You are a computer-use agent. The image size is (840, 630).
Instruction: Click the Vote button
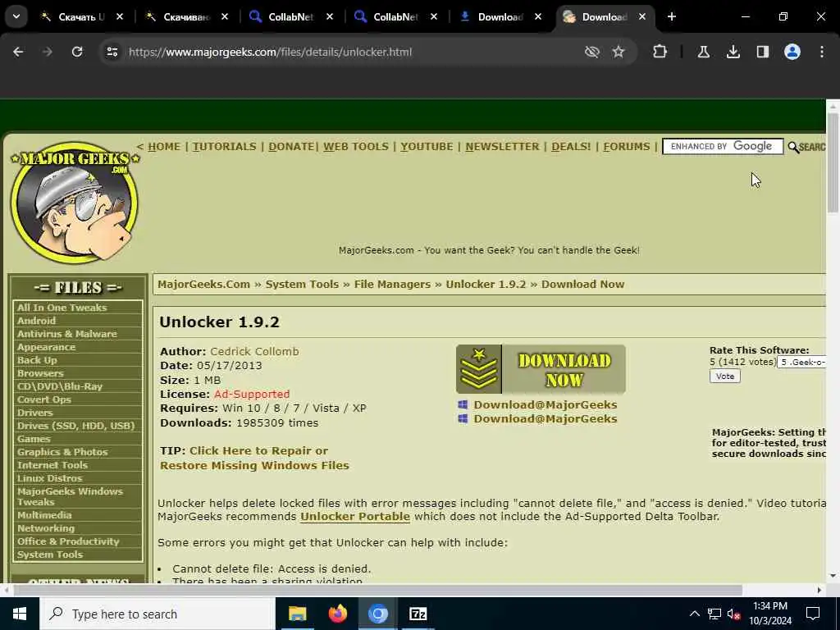(725, 376)
